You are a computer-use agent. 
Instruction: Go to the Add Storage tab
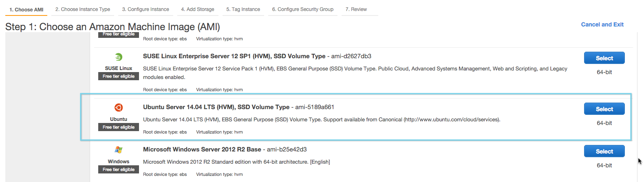(x=198, y=9)
